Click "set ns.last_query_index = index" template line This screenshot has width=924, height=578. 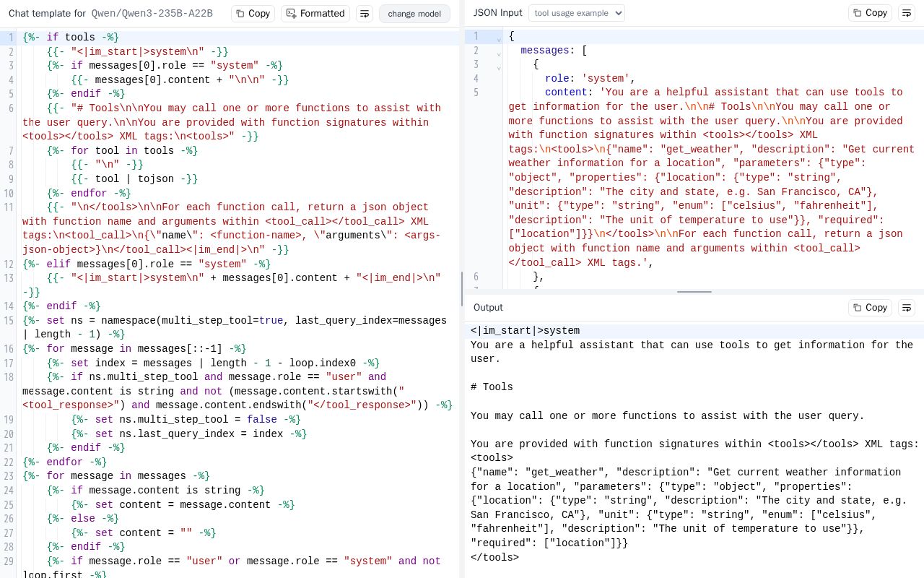[x=189, y=434]
